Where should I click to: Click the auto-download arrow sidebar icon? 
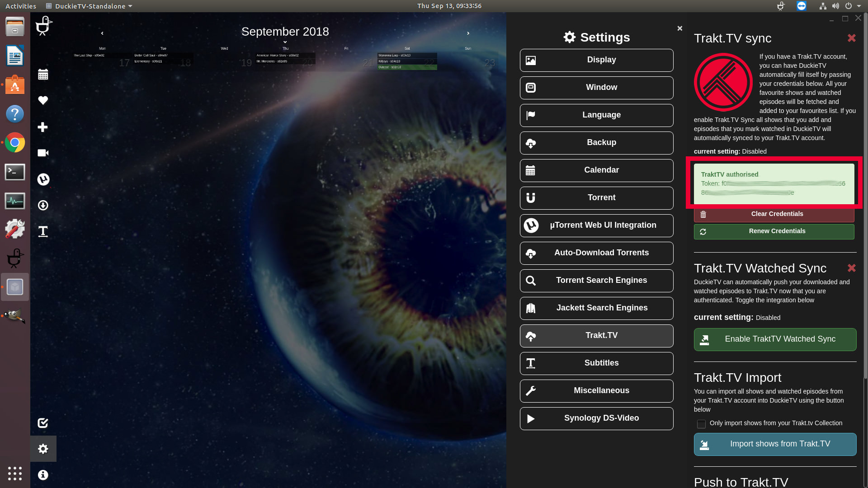(43, 206)
